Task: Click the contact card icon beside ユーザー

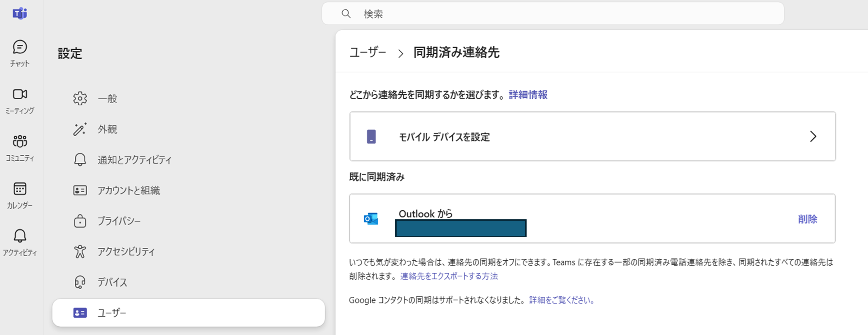Action: click(x=80, y=313)
